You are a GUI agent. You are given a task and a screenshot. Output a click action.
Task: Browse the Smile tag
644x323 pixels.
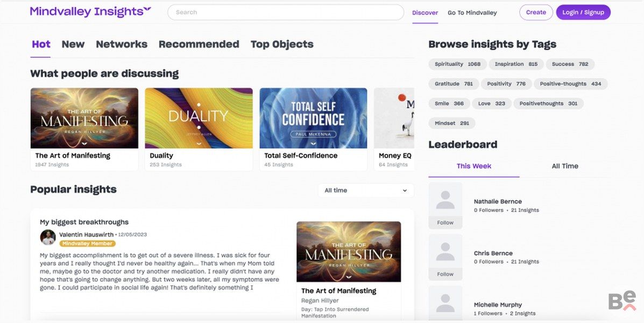click(x=449, y=103)
